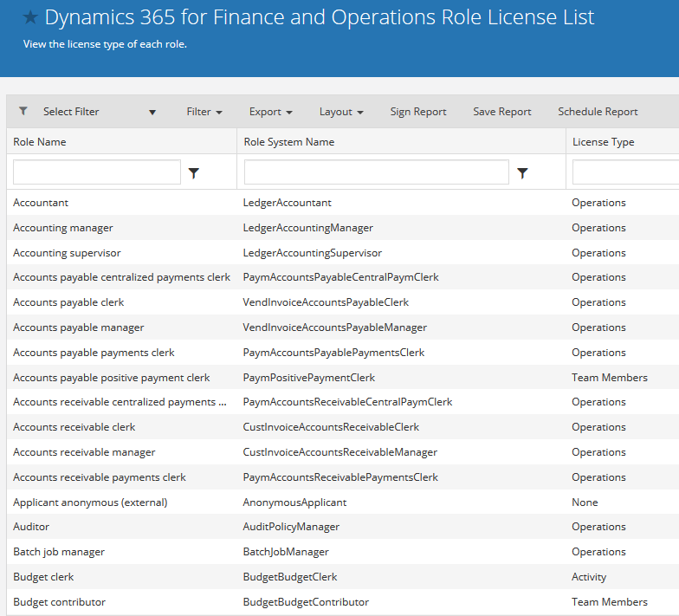Click the PaymPositivePaymentClerk cell
Image resolution: width=679 pixels, height=616 pixels.
pyautogui.click(x=308, y=378)
